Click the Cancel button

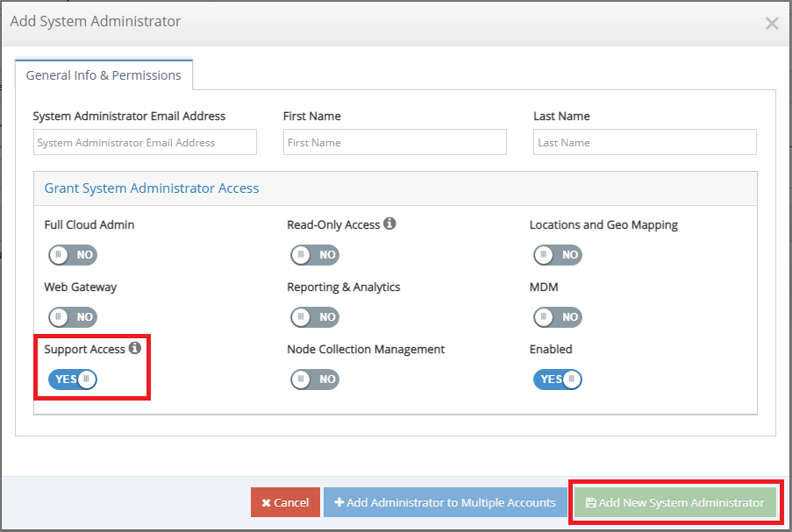pyautogui.click(x=285, y=502)
